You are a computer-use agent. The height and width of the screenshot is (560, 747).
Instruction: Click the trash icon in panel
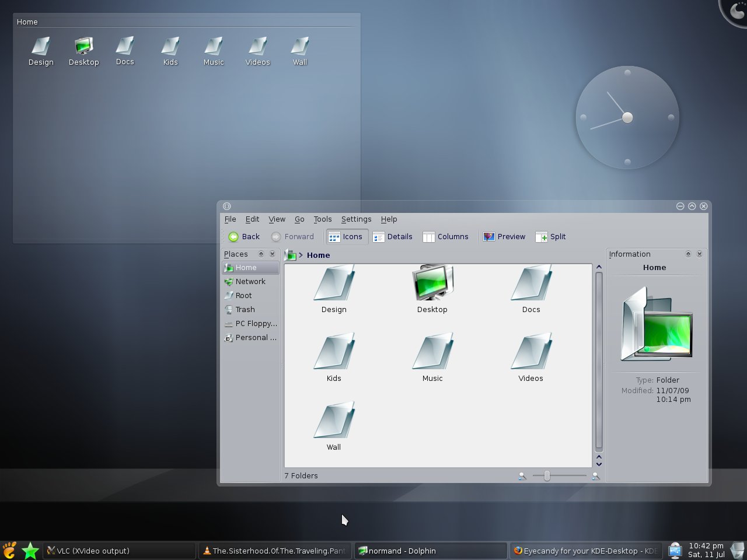click(738, 550)
